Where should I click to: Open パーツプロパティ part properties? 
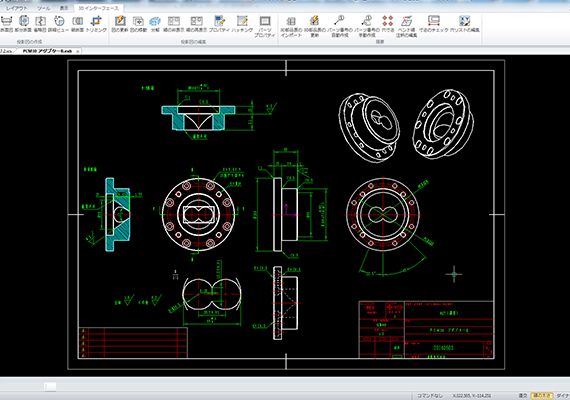pyautogui.click(x=265, y=27)
